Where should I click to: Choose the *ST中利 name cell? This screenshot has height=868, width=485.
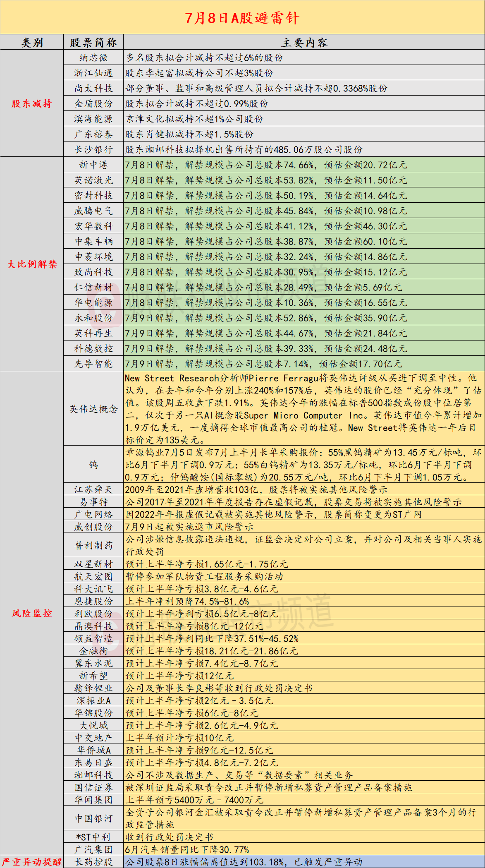[x=93, y=837]
